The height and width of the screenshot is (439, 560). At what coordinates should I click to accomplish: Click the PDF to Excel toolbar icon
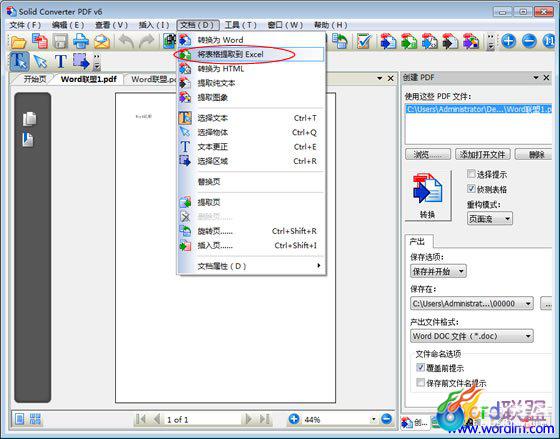click(x=409, y=41)
